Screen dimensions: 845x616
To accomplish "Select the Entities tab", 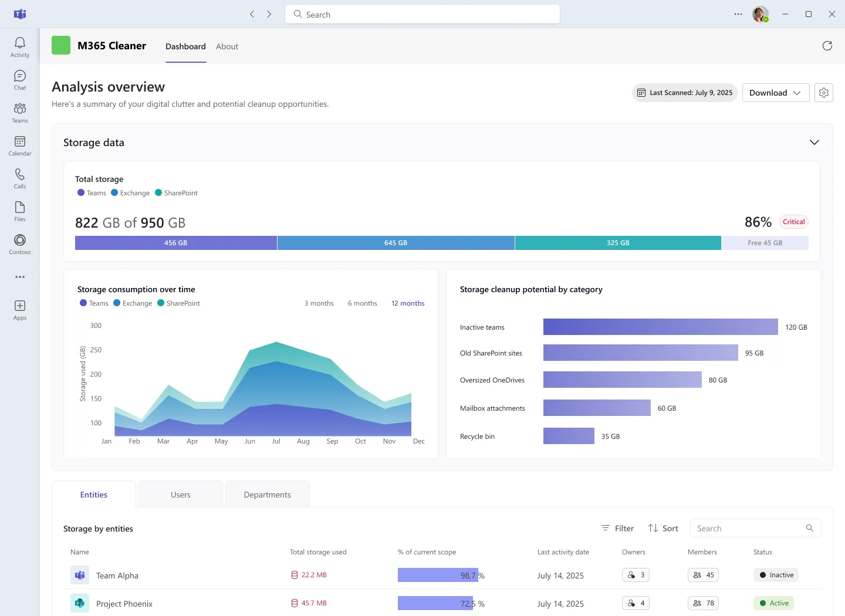I will point(94,495).
